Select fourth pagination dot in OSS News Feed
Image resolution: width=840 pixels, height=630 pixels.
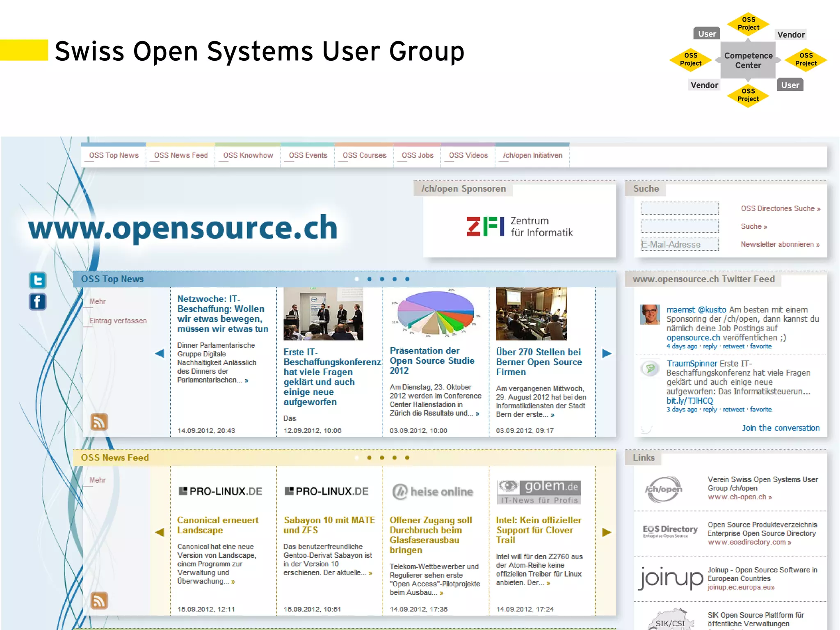[395, 458]
